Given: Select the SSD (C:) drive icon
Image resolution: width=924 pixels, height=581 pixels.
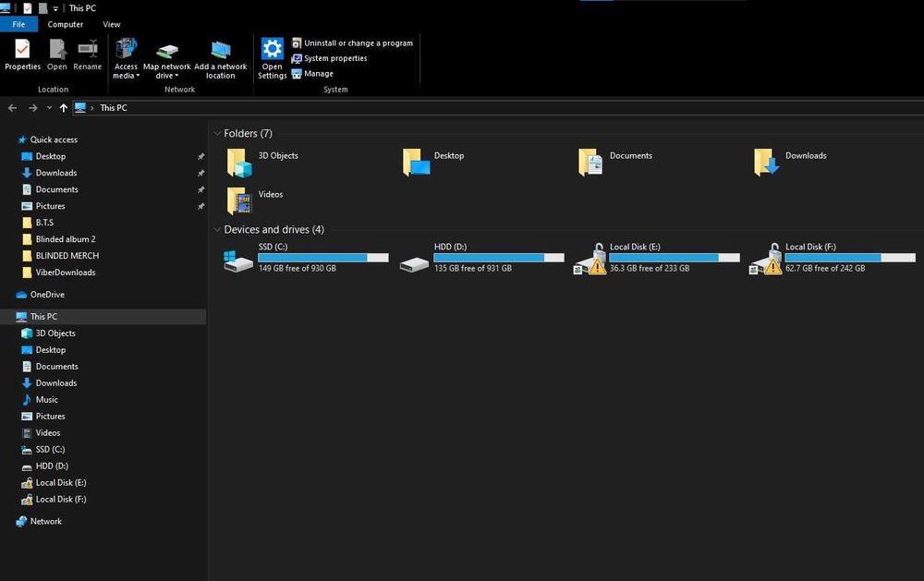Looking at the screenshot, I should (x=238, y=260).
